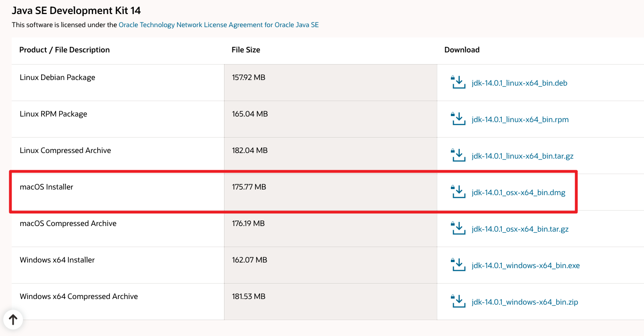644x336 pixels.
Task: Click the File Size column header
Action: [246, 50]
